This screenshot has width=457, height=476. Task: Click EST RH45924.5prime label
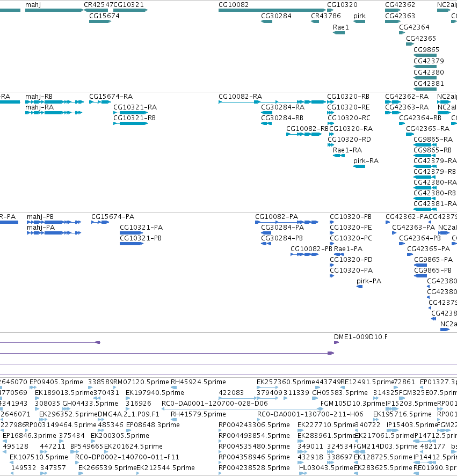pyautogui.click(x=198, y=382)
